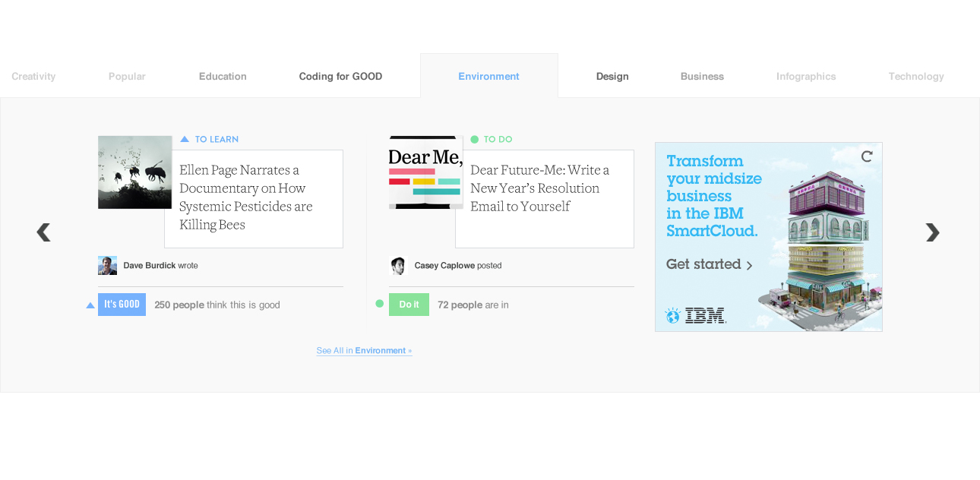Click the Do it button
980x480 pixels.
pos(409,304)
